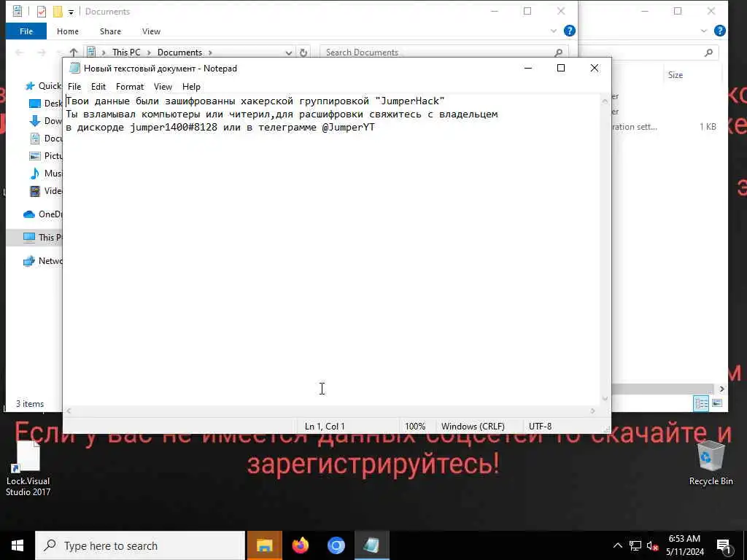Switch to details view layout icon
The image size is (747, 560).
coord(701,403)
